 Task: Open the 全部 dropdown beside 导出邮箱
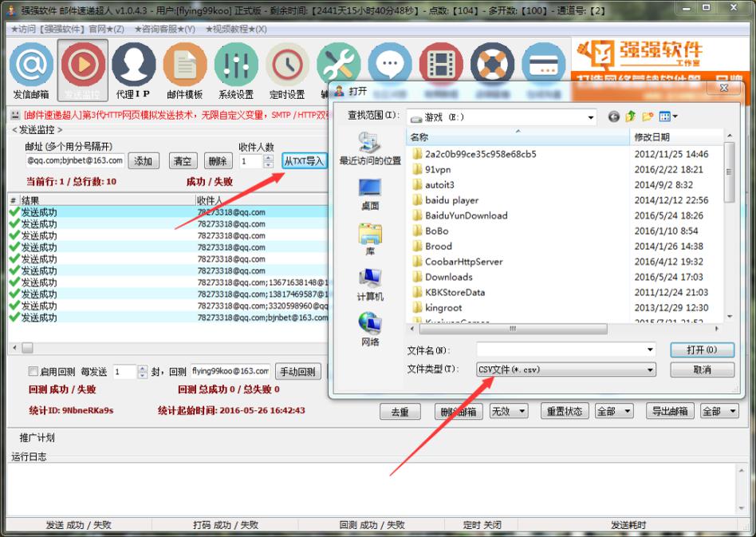point(719,411)
